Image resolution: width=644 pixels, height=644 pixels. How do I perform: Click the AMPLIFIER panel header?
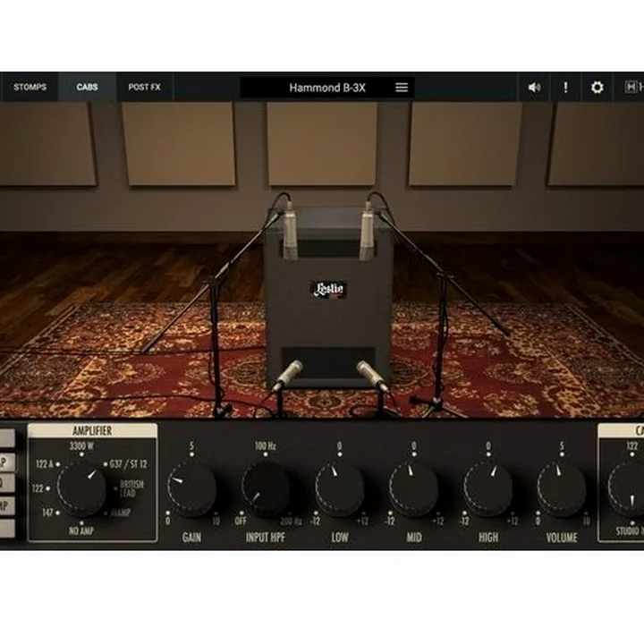pyautogui.click(x=92, y=430)
